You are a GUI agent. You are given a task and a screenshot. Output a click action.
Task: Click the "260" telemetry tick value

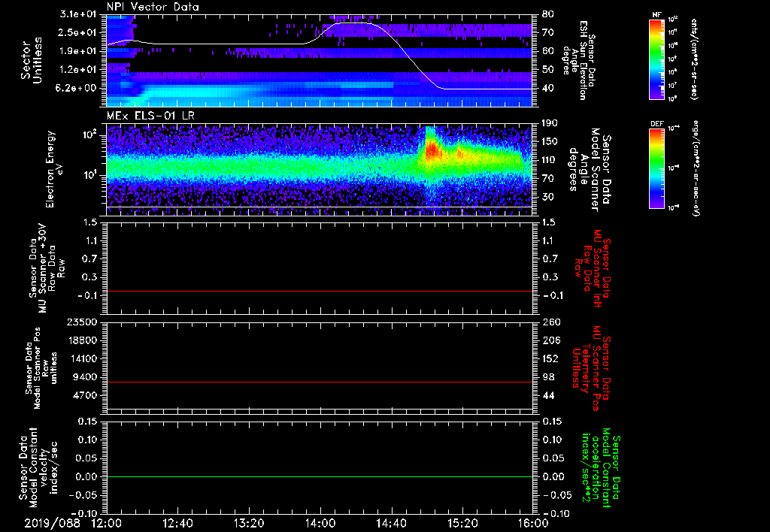pyautogui.click(x=550, y=322)
